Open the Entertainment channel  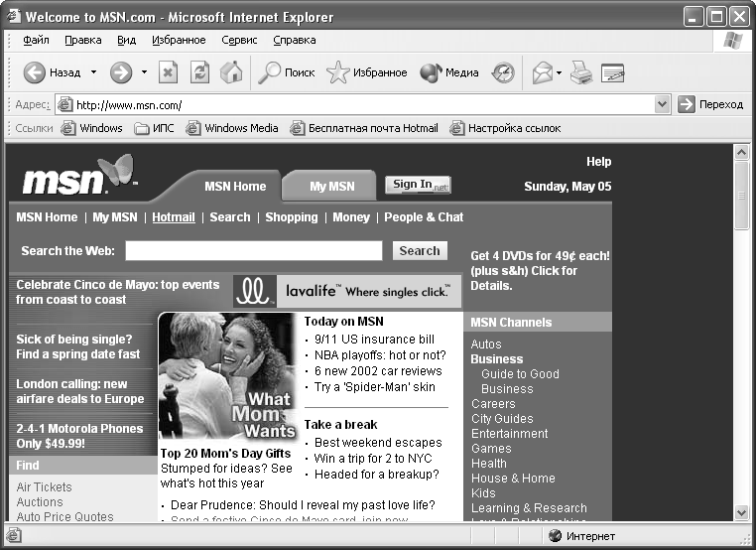(510, 434)
